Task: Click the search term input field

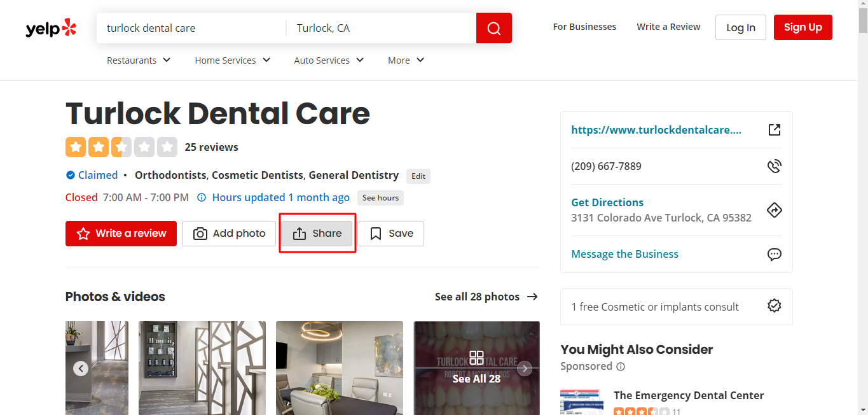Action: (x=191, y=28)
